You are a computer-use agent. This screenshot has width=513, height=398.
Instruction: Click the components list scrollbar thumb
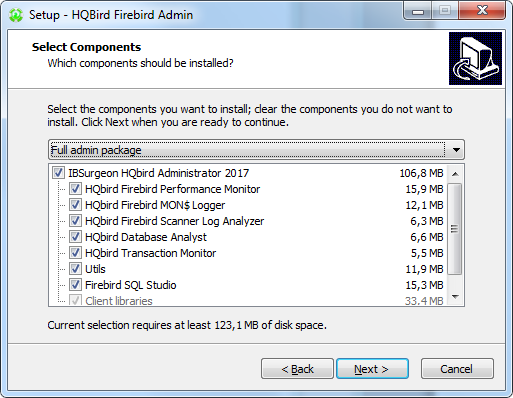[454, 229]
